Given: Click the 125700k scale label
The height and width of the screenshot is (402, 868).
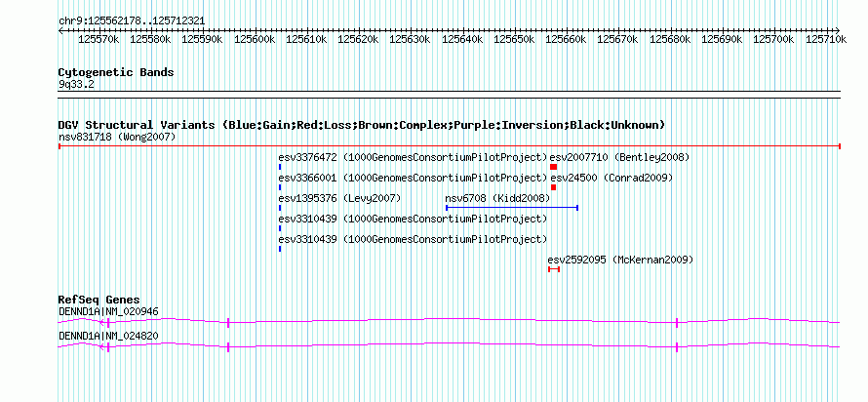Looking at the screenshot, I should pyautogui.click(x=774, y=39).
